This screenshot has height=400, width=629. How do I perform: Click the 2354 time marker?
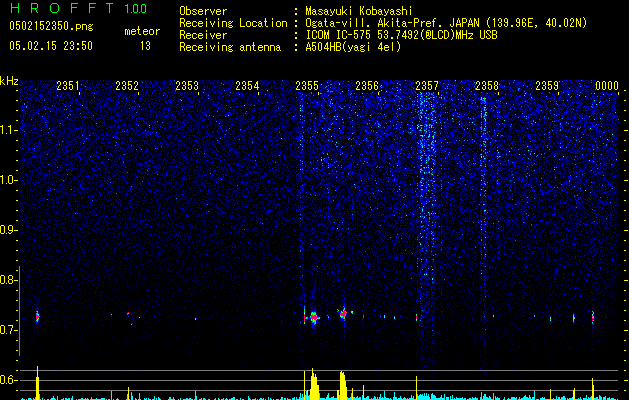[x=247, y=86]
